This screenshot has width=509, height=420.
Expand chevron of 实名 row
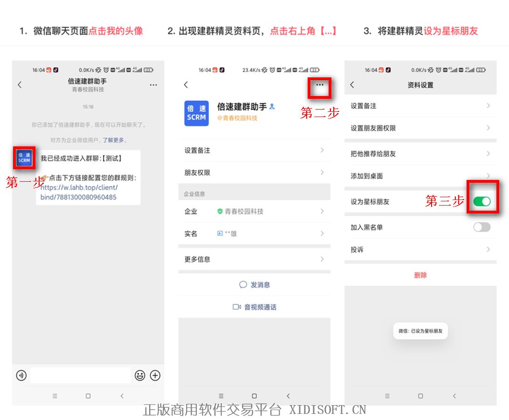click(322, 234)
